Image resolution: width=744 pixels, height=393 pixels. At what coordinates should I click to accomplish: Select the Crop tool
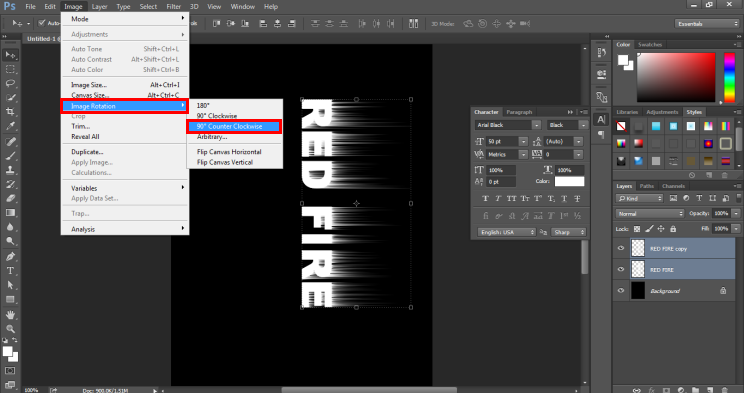point(10,112)
